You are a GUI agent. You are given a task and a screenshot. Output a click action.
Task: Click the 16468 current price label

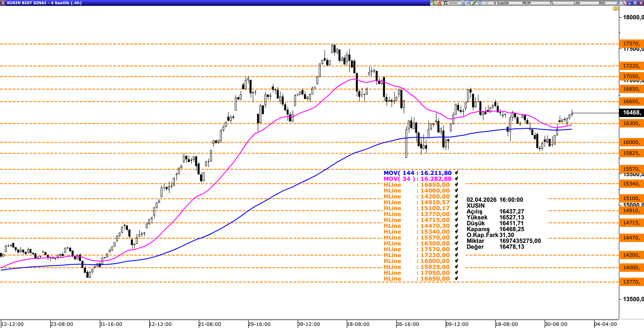click(631, 113)
